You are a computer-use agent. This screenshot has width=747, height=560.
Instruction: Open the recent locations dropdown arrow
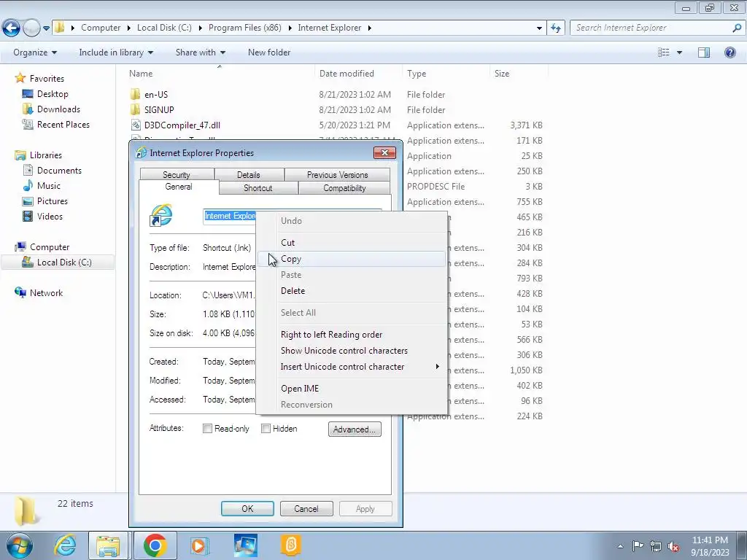pyautogui.click(x=46, y=28)
